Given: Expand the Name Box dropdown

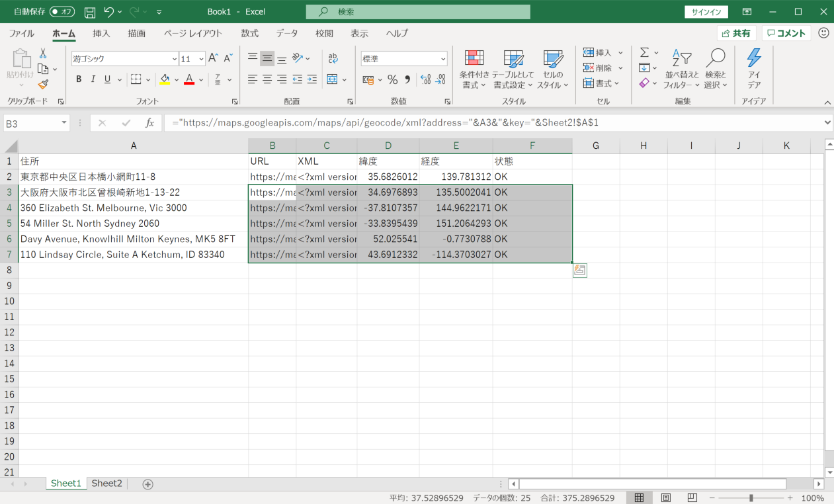Looking at the screenshot, I should 64,123.
